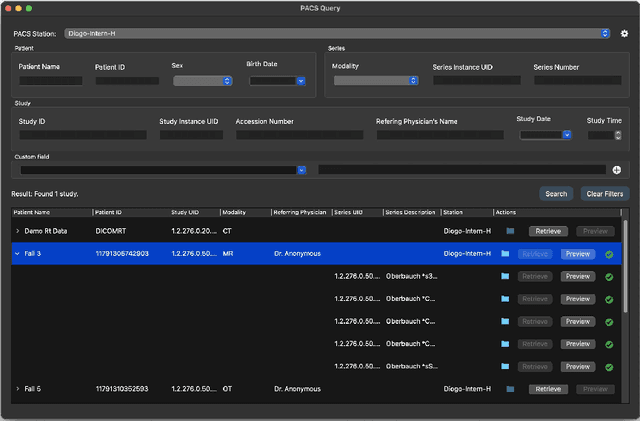Click green check for Oberbauch *sS series
Screen dimensions: 640x421
[609, 367]
